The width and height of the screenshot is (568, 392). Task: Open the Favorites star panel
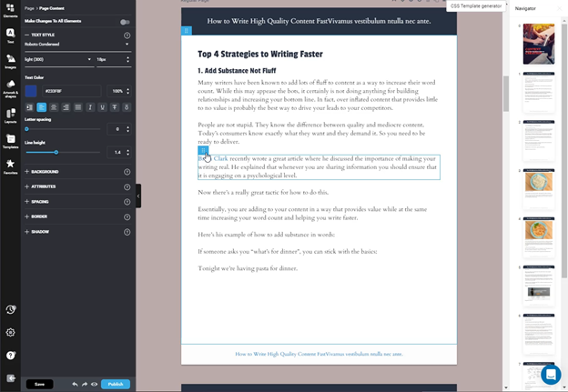pos(10,166)
